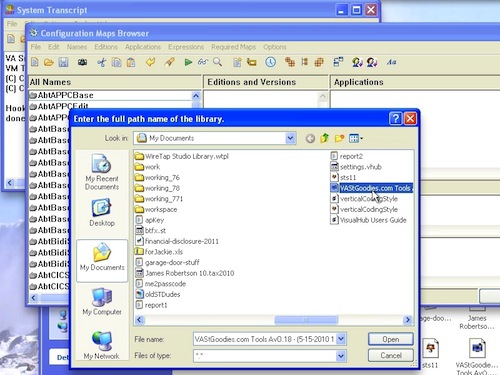
Task: Click the Back arrow in the file dialog
Action: (310, 138)
